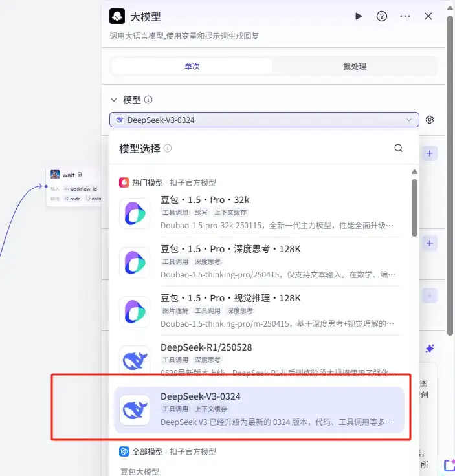The width and height of the screenshot is (455, 476).
Task: Click 续写 tag under 豆包 32k
Action: pos(201,212)
